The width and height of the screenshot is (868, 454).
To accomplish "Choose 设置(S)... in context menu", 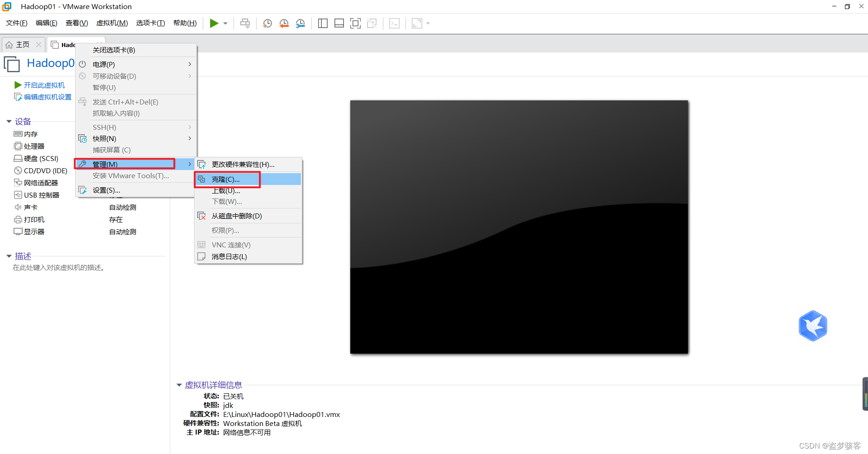I will click(x=136, y=190).
